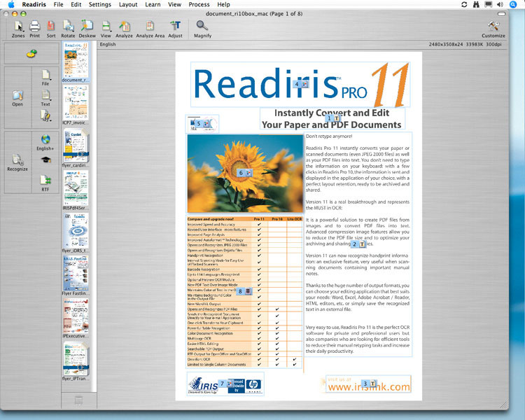The image size is (525, 420).
Task: Open the View toolbar dropdown
Action: pyautogui.click(x=106, y=26)
